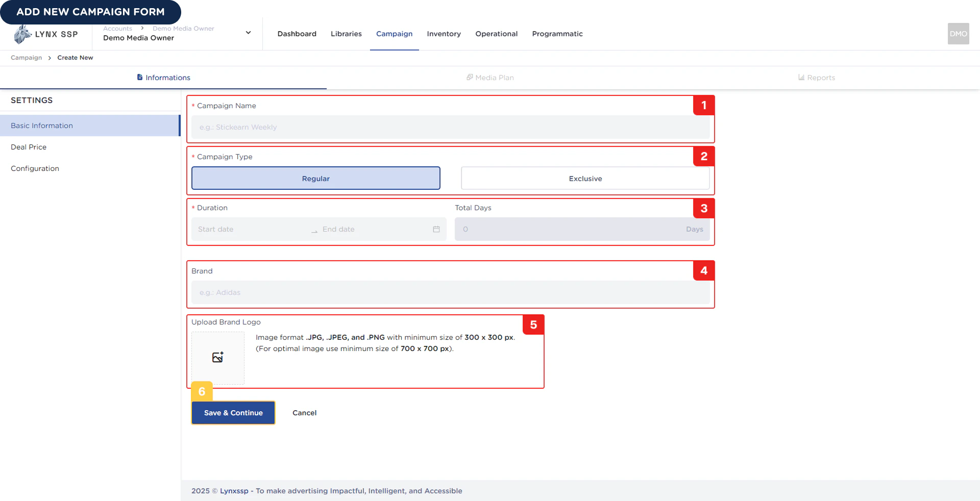This screenshot has width=980, height=501.
Task: Select Configuration in settings sidebar
Action: (90, 168)
